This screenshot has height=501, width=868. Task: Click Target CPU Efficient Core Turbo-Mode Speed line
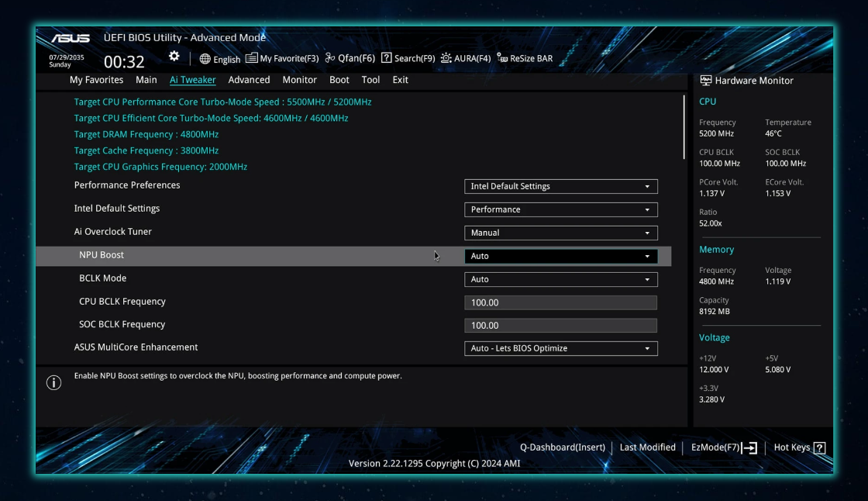point(211,118)
